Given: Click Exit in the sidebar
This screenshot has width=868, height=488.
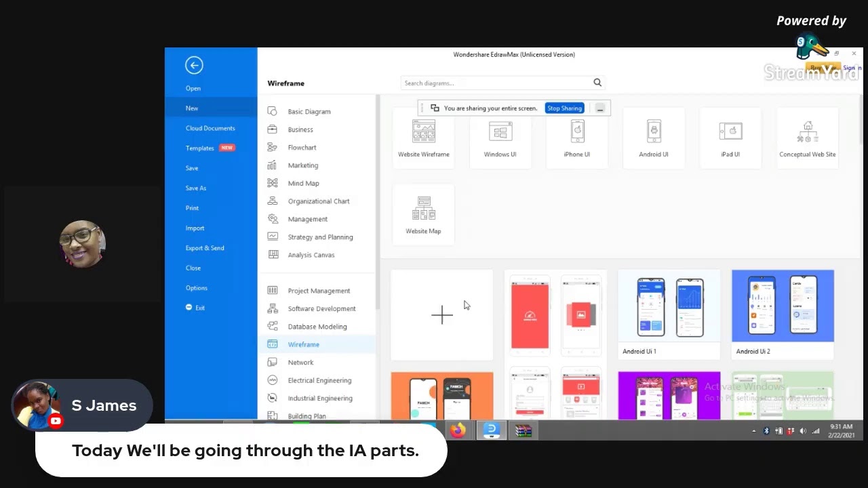Looking at the screenshot, I should [195, 308].
